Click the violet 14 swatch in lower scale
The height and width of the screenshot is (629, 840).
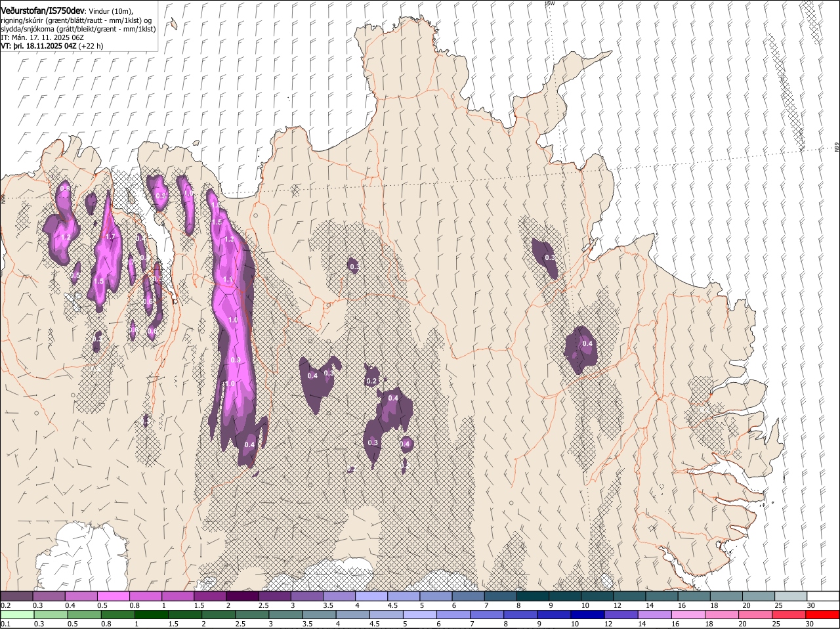(x=654, y=615)
